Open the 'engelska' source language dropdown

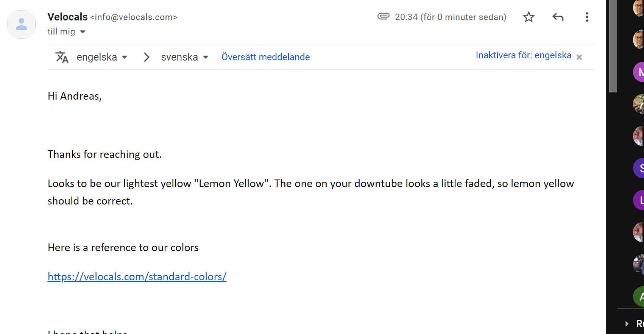[x=102, y=57]
